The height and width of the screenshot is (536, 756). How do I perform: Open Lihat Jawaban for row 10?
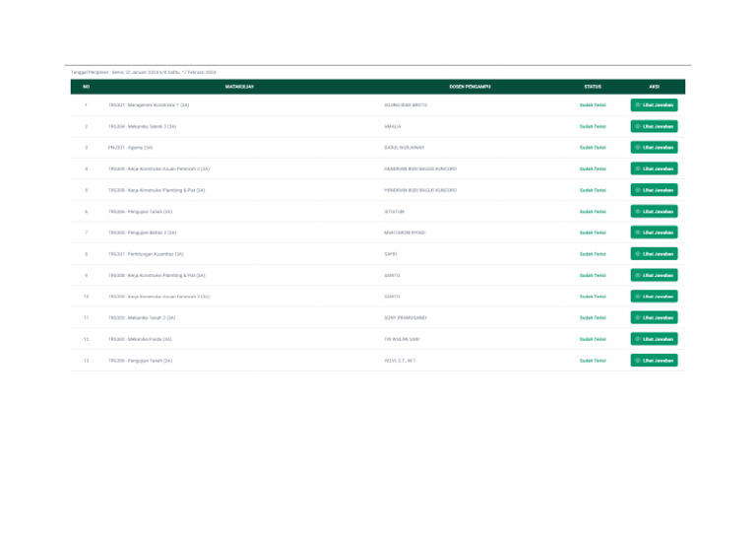[654, 297]
